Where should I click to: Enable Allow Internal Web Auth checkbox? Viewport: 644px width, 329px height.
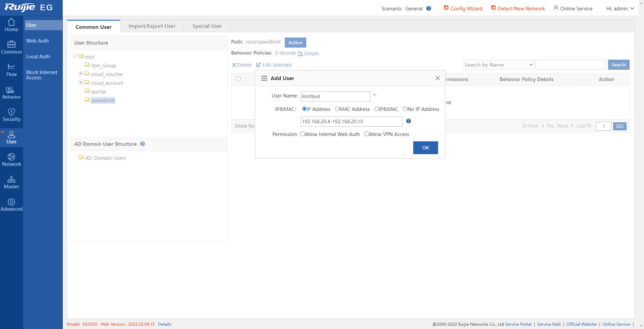click(x=303, y=134)
